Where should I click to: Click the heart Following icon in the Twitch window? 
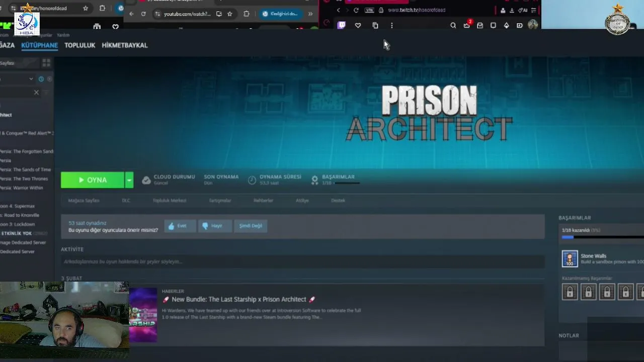(x=358, y=25)
